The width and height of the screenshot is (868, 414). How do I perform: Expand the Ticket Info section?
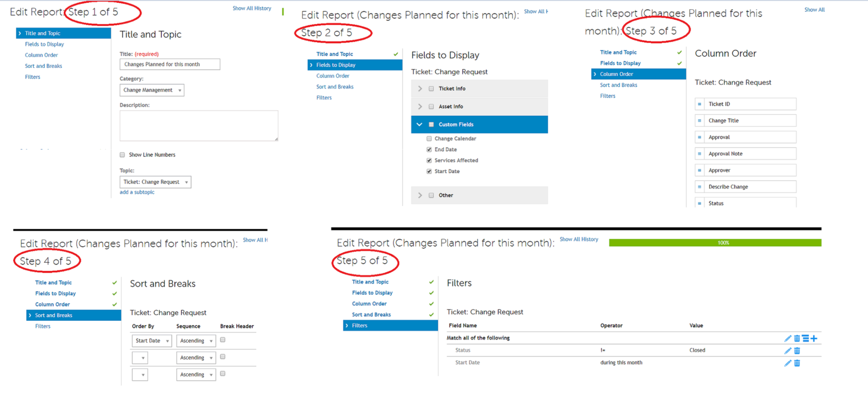[x=420, y=88]
